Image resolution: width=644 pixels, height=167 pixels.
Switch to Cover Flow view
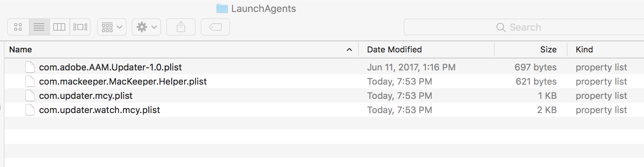pos(80,27)
